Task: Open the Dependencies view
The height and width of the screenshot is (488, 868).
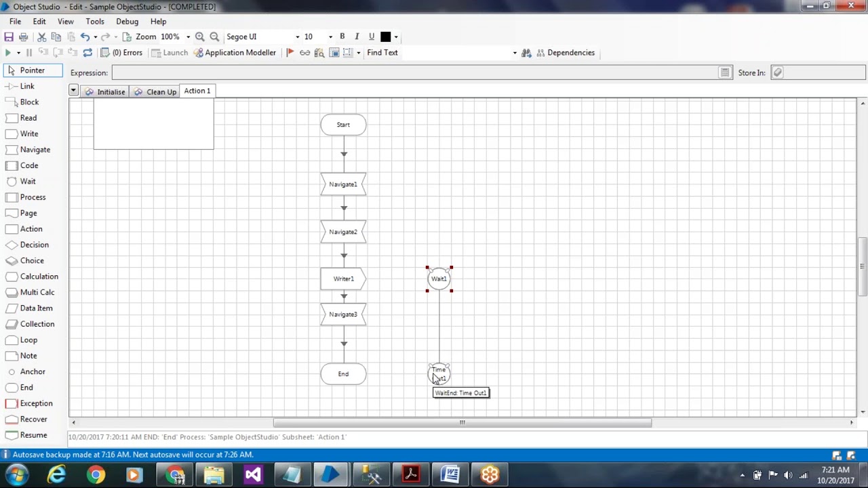Action: pyautogui.click(x=566, y=53)
